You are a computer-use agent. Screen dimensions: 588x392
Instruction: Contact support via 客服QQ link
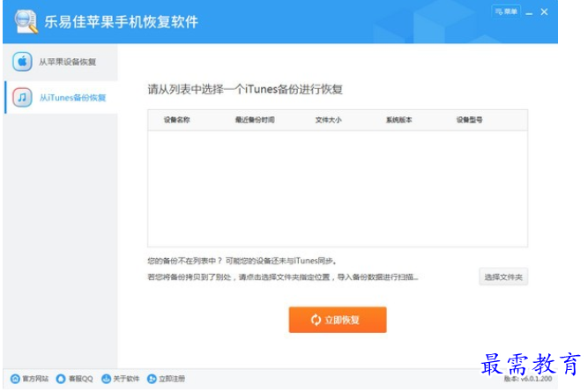tap(80, 379)
